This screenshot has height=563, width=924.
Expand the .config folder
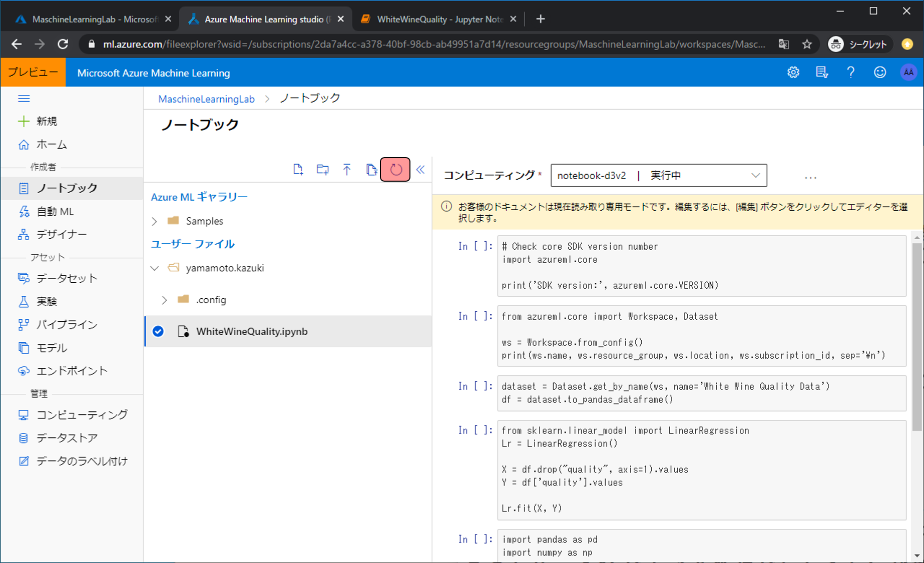click(164, 300)
